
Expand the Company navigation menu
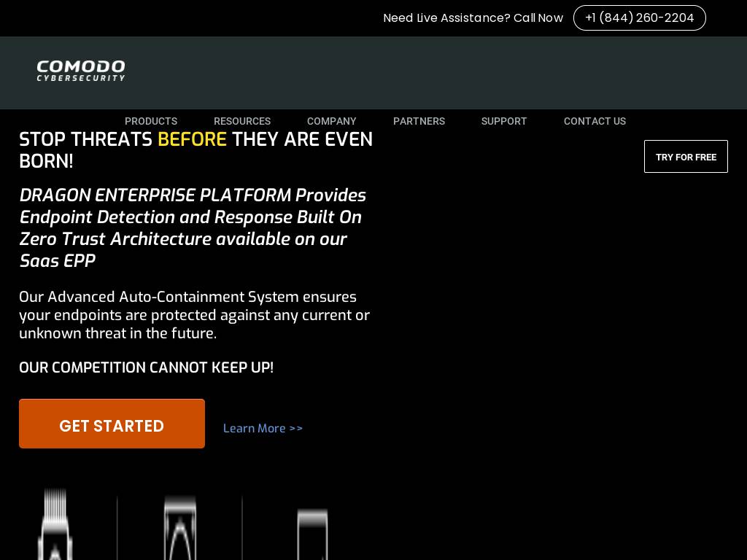[331, 121]
